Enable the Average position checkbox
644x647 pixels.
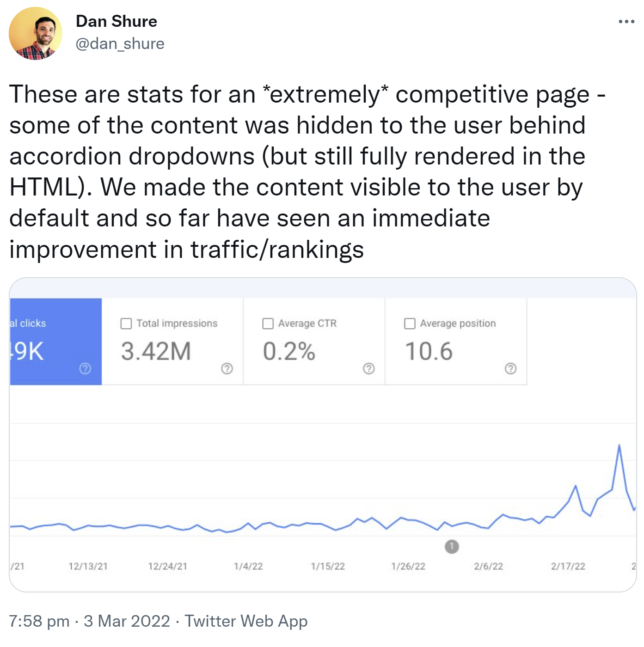pyautogui.click(x=410, y=323)
